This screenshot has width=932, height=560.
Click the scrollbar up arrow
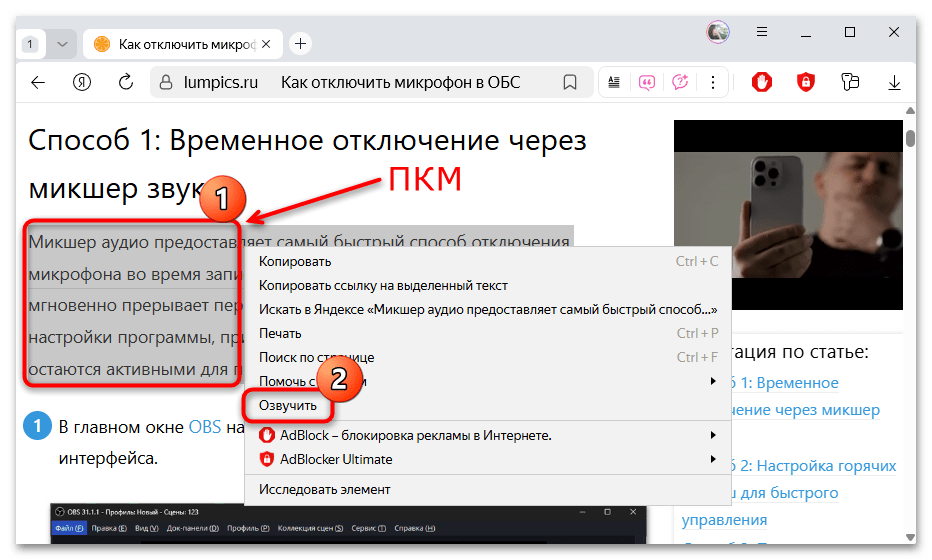point(910,111)
